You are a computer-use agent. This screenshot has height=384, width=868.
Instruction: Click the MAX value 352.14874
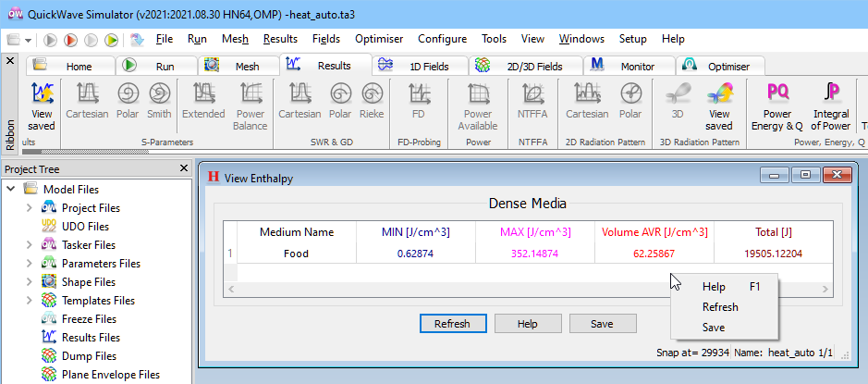pos(534,254)
